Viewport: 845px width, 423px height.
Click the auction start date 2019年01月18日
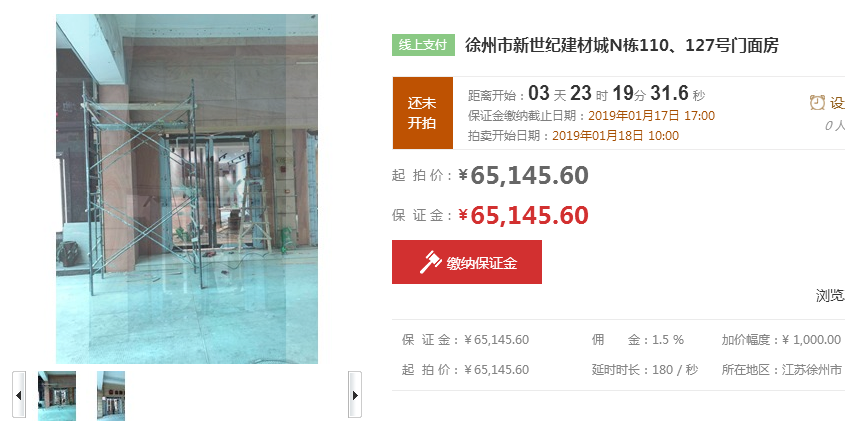point(615,135)
